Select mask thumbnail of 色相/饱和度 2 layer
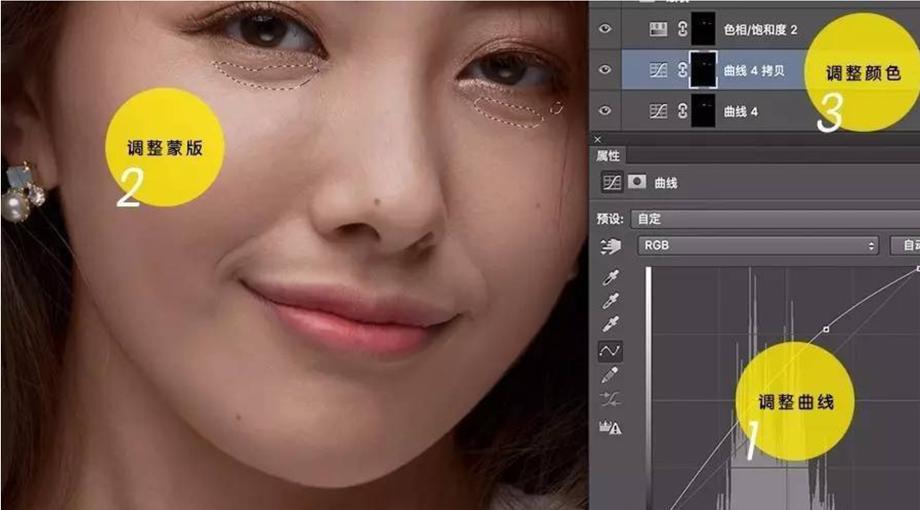The image size is (920, 510). click(x=703, y=29)
